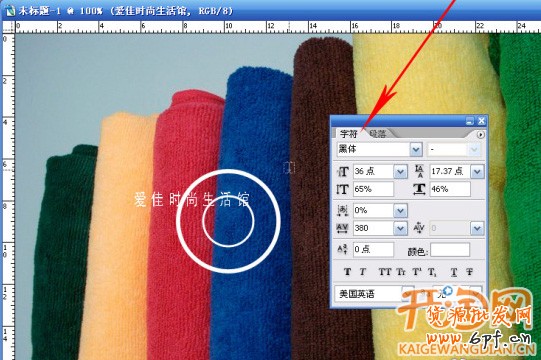Image resolution: width=541 pixels, height=360 pixels.
Task: Open the 36 点 font size dropdown
Action: (400, 172)
